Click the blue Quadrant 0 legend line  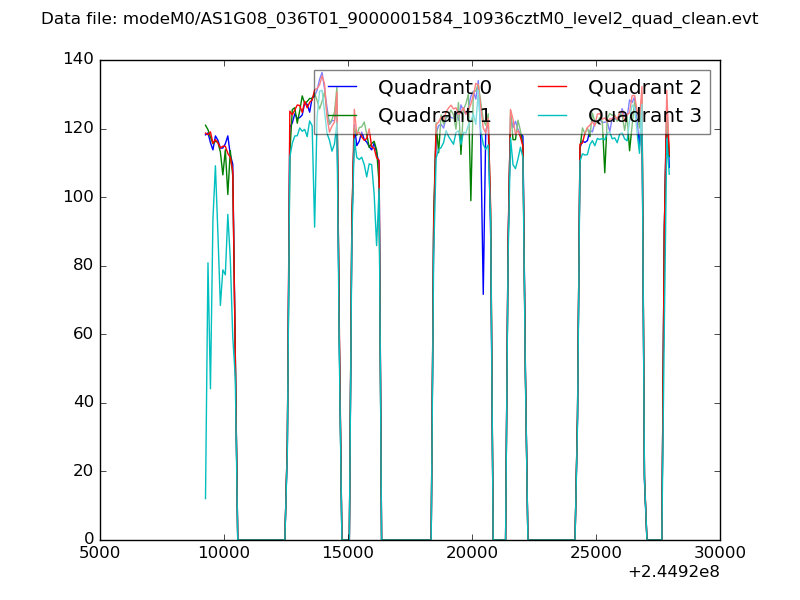342,88
